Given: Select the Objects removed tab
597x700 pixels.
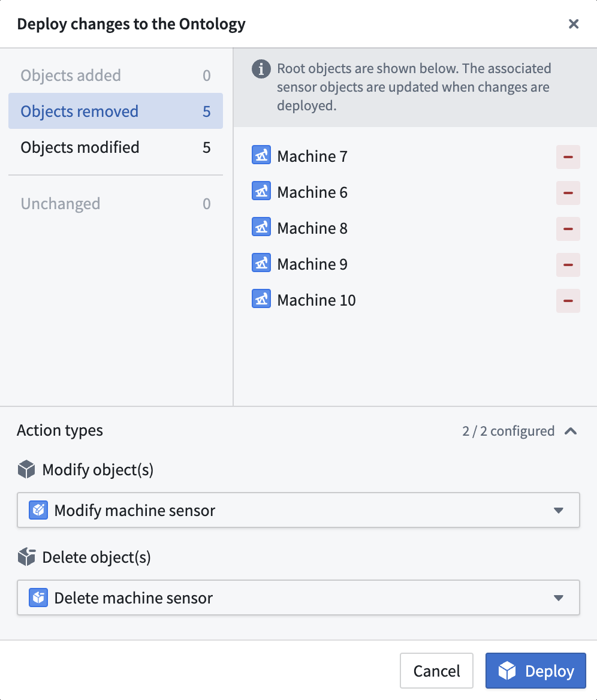Looking at the screenshot, I should (x=116, y=111).
